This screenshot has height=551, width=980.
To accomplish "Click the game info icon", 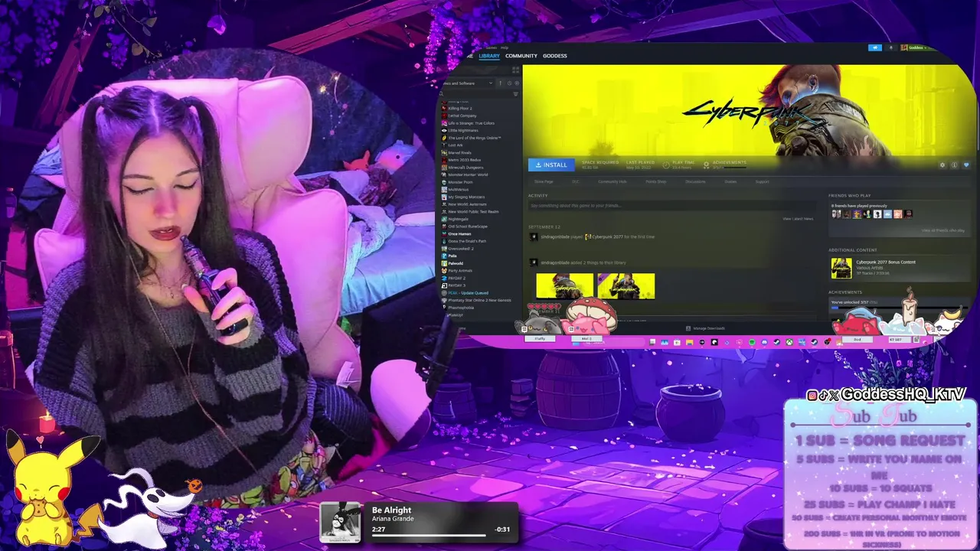I will tap(954, 165).
